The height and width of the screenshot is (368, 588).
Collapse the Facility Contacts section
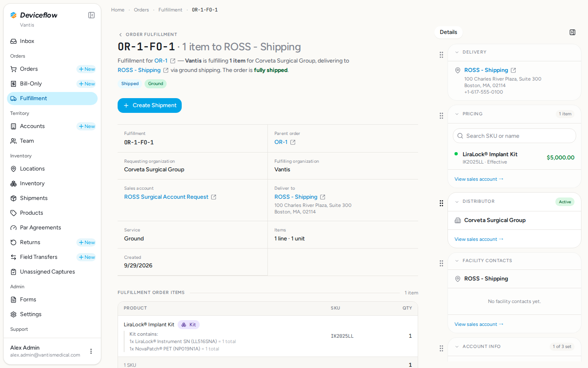457,261
